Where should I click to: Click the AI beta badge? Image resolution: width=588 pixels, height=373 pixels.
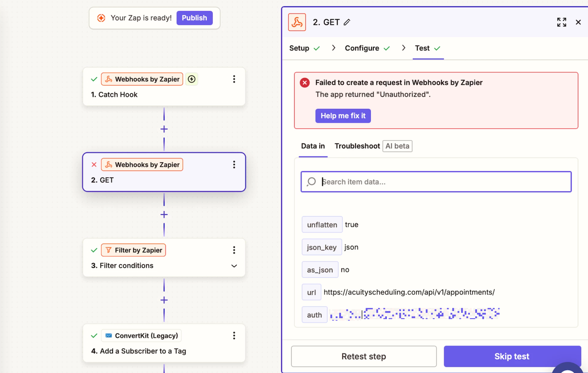[397, 146]
